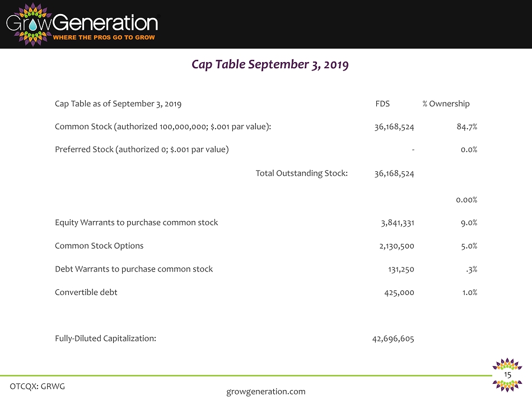
Task: Click the Debt Warrants row label
Action: tap(134, 269)
